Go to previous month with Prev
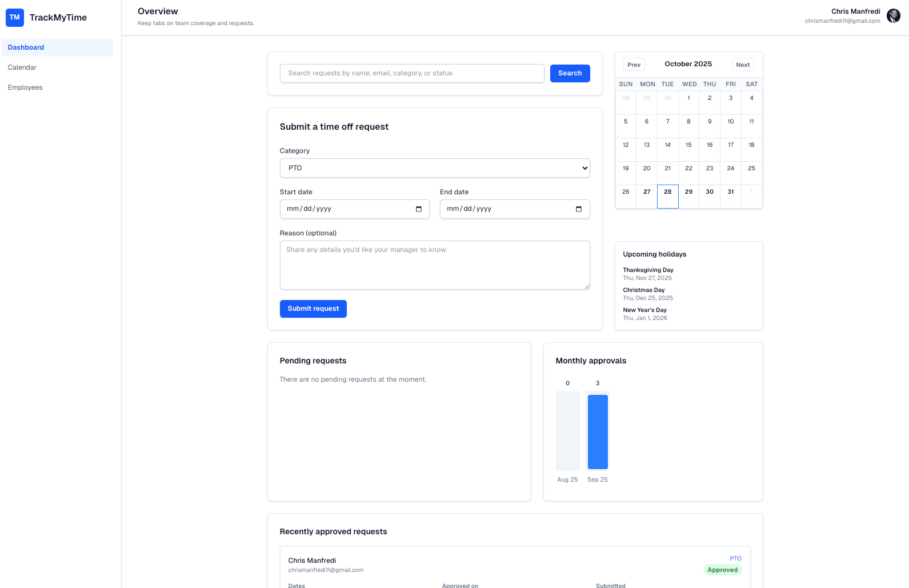 click(634, 65)
